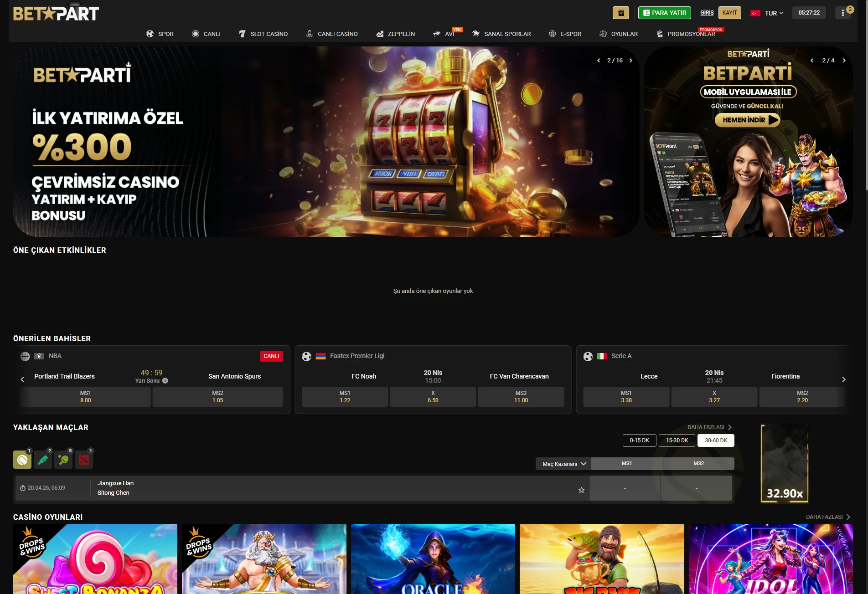Click the soccer ball icon beside Fastex Premier Ligi

(307, 356)
